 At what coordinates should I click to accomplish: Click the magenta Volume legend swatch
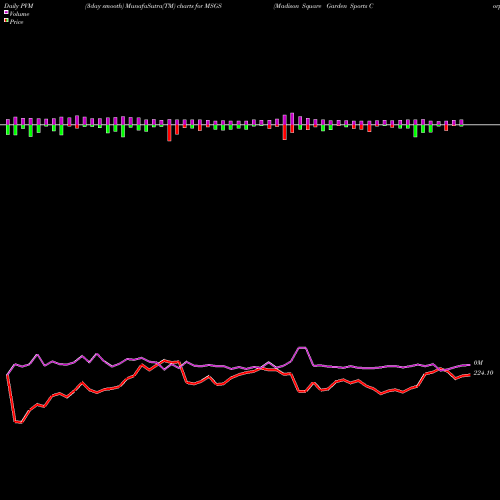pyautogui.click(x=6, y=12)
